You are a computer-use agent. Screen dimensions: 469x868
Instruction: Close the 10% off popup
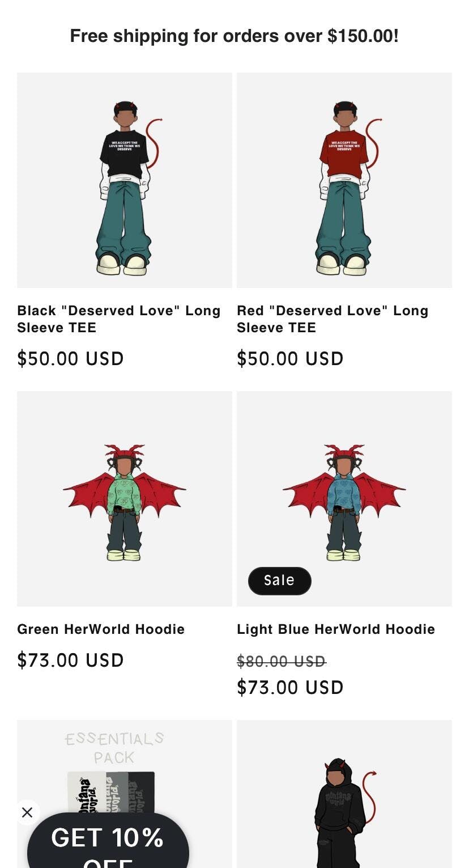click(27, 812)
